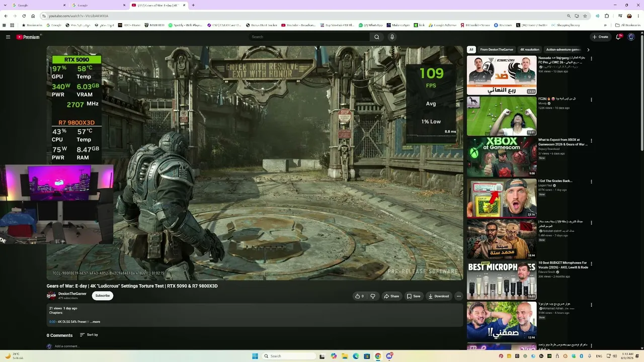This screenshot has width=644, height=362.
Task: Open the Create menu button
Action: pos(600,37)
